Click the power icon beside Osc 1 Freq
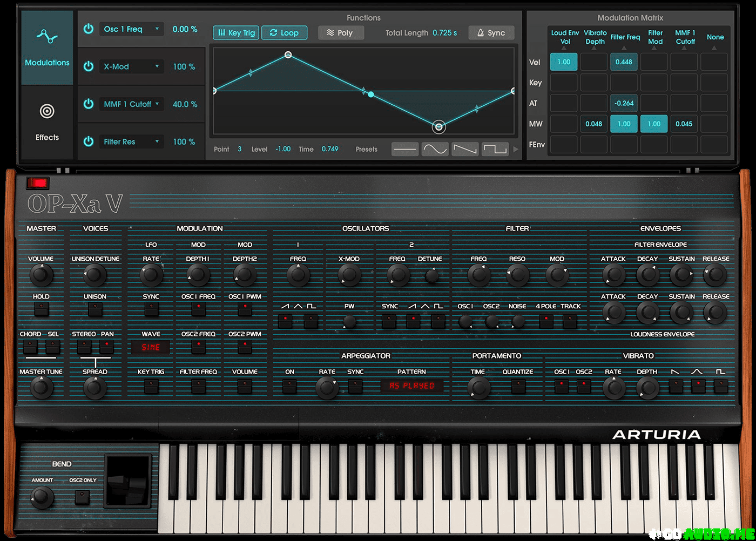This screenshot has width=756, height=541. [89, 29]
